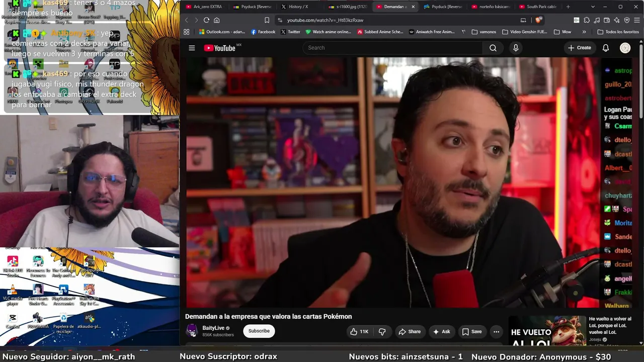Screen dimensions: 644x362
Task: Open the browser media control music icon
Action: [x=597, y=20]
